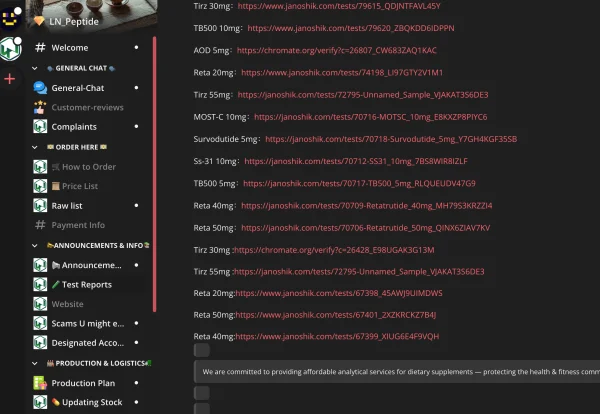Go to the Price List channel
The width and height of the screenshot is (600, 414).
(x=80, y=186)
